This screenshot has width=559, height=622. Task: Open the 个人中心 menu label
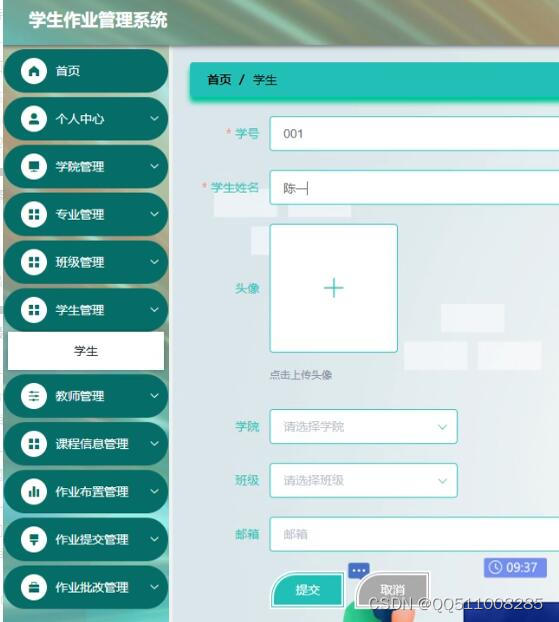[80, 119]
